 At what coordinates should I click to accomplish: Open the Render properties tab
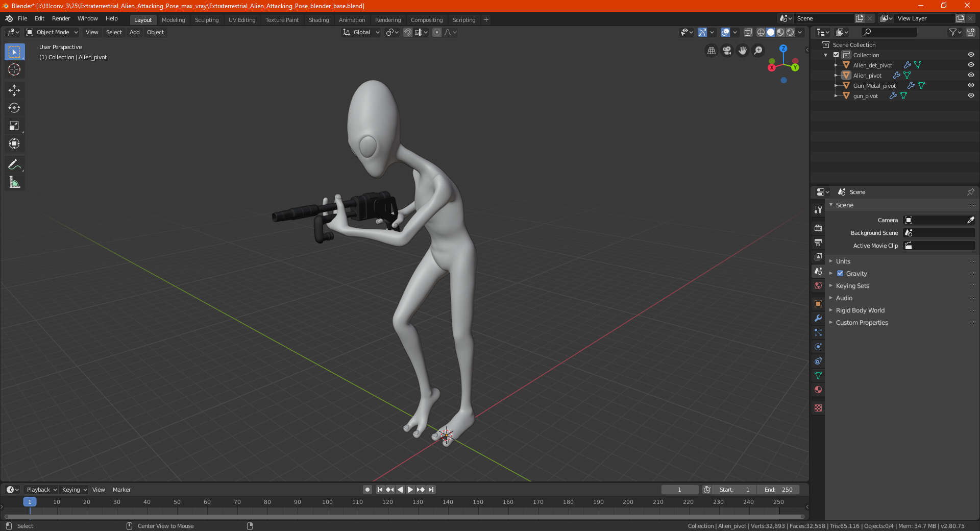click(x=818, y=228)
